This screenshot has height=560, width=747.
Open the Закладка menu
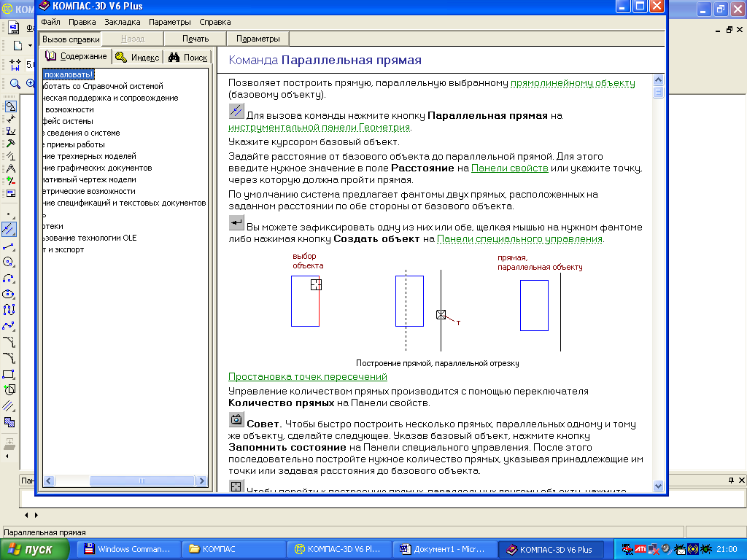[x=123, y=22]
